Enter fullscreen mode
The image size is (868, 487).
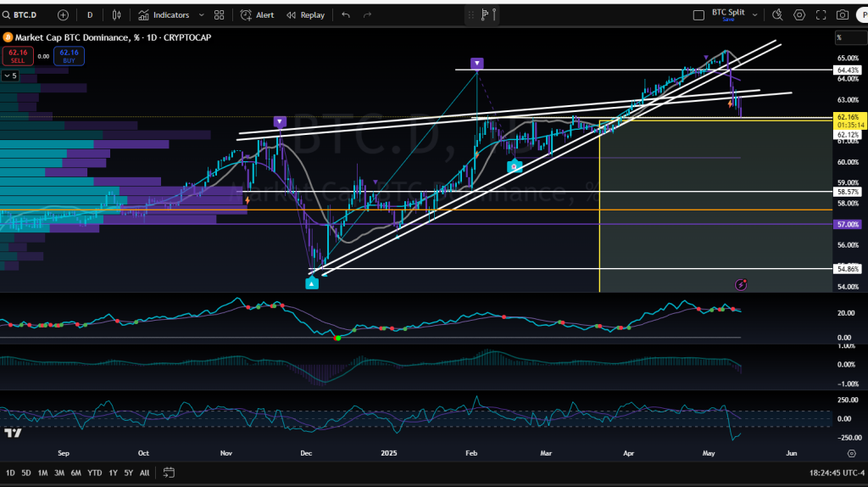(821, 15)
